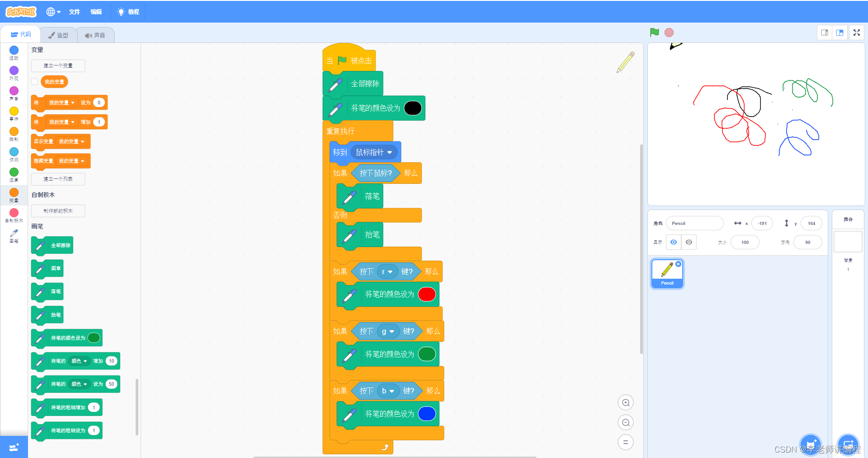Click the 制作新的积木 button

point(58,211)
